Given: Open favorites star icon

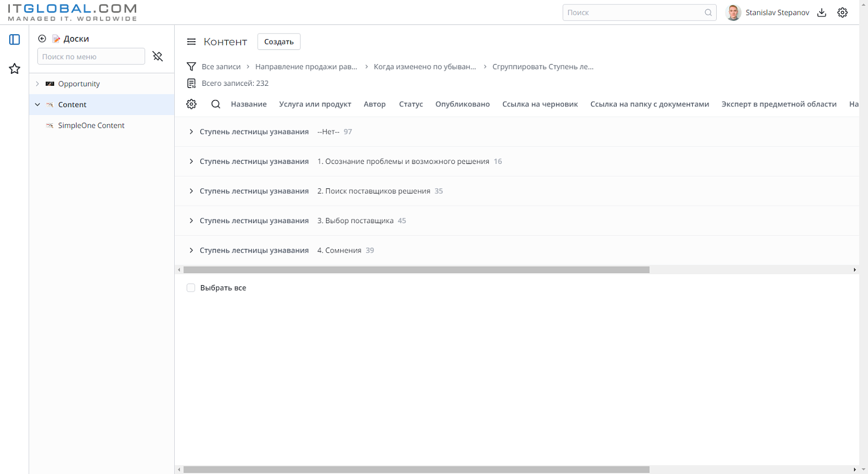Looking at the screenshot, I should click(x=15, y=68).
